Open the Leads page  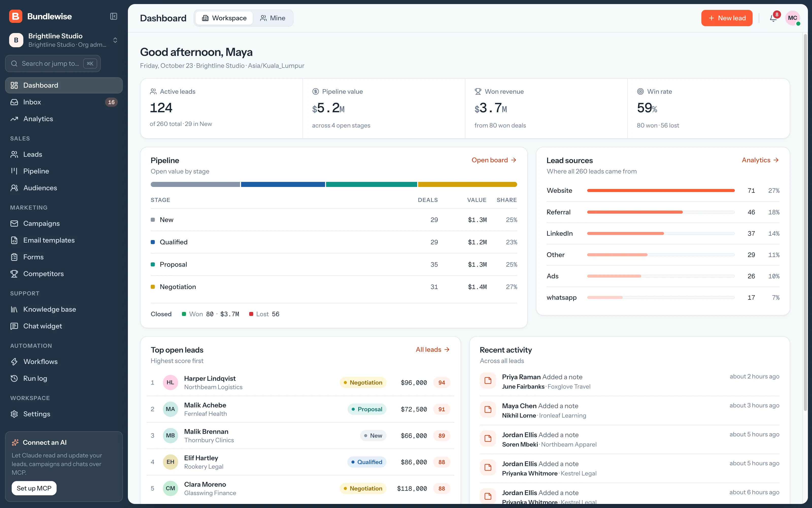[64, 154]
